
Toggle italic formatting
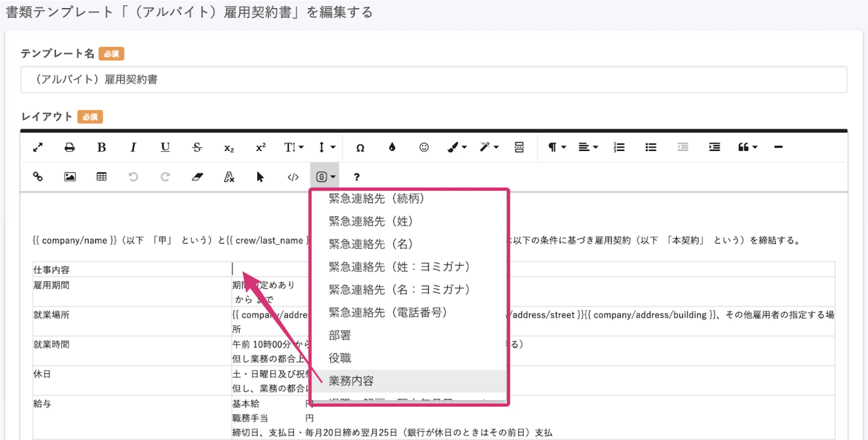[133, 147]
